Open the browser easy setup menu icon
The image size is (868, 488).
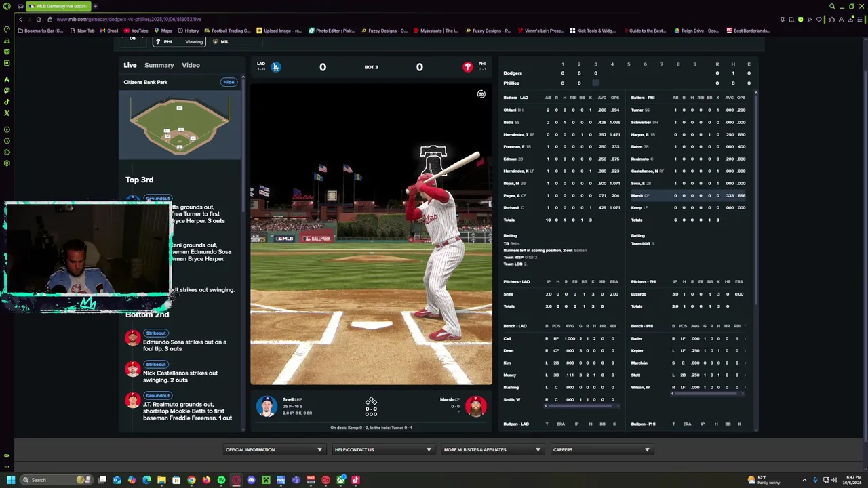(x=860, y=19)
